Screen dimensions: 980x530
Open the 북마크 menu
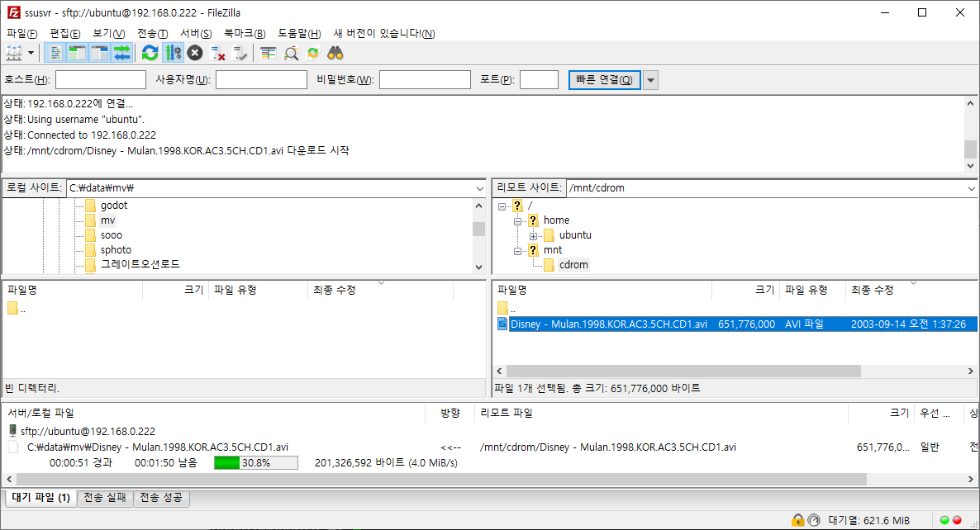pos(245,33)
